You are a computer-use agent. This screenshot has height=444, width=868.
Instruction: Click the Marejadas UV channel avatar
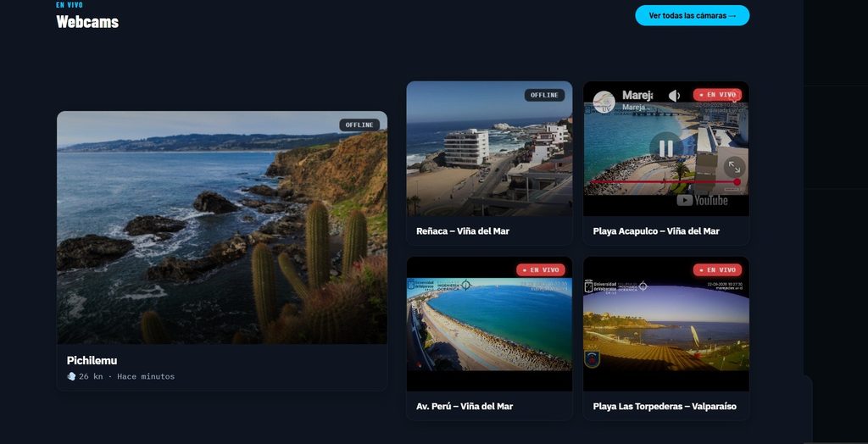pyautogui.click(x=604, y=102)
